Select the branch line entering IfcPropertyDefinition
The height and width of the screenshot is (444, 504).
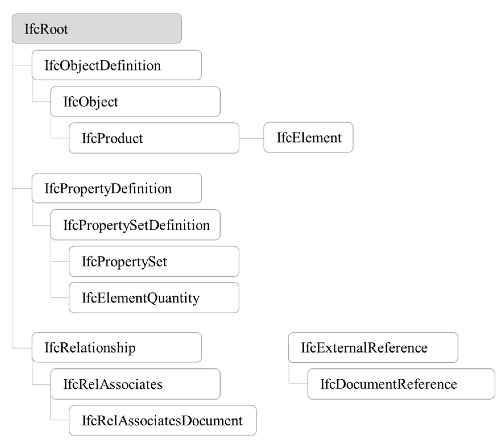coord(22,188)
